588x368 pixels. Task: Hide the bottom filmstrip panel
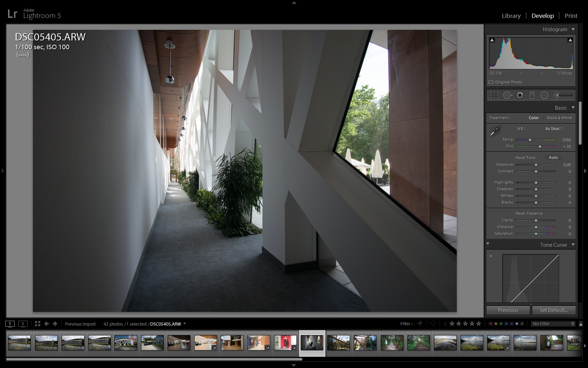click(x=294, y=365)
